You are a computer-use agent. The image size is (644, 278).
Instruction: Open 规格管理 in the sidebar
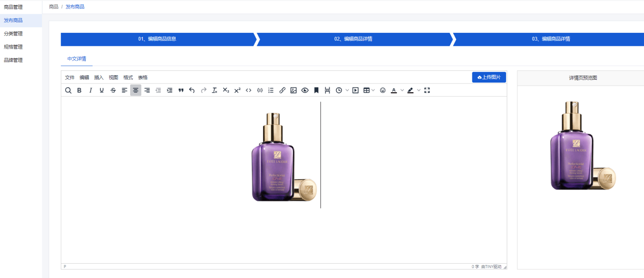coord(21,47)
